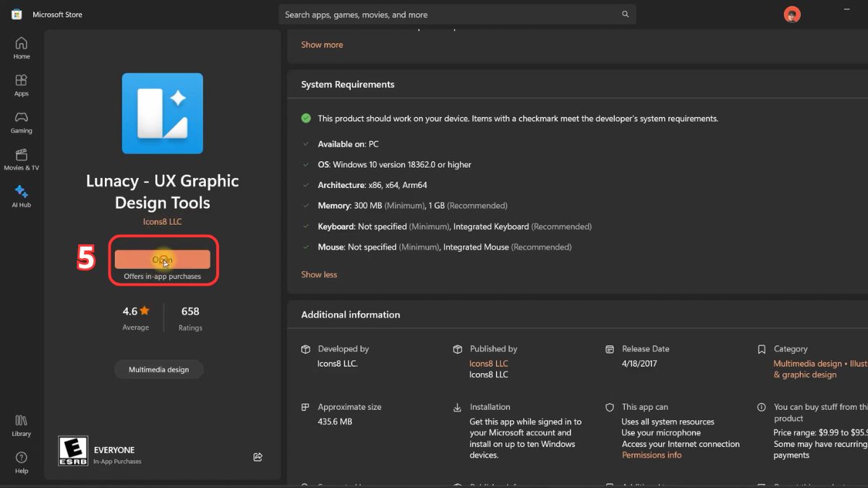Open the user profile avatar
868x488 pixels.
tap(792, 14)
